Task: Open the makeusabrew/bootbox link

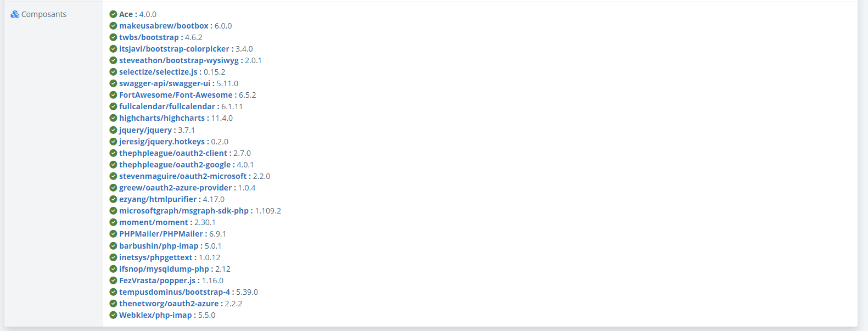Action: point(164,26)
